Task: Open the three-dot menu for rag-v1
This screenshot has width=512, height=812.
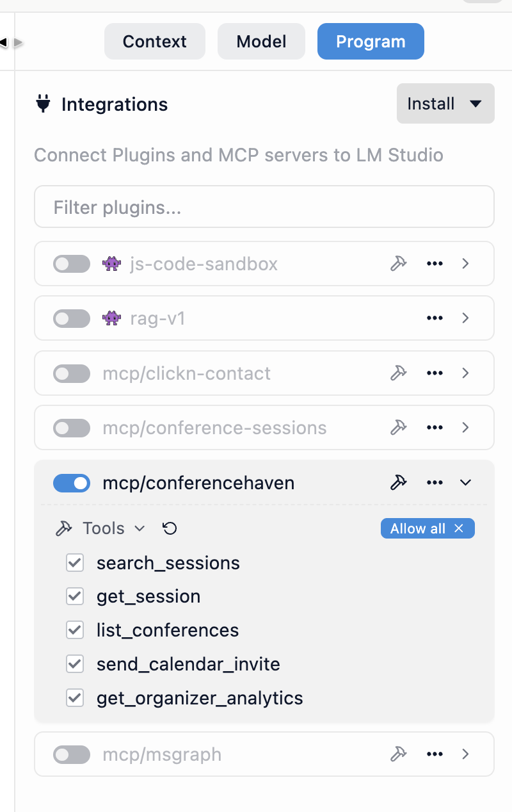Action: (x=435, y=318)
